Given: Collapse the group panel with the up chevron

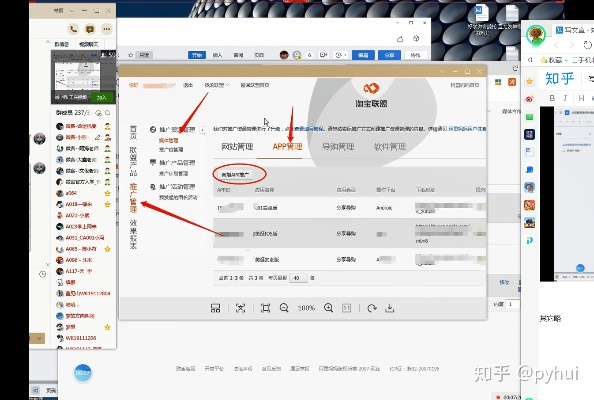Looking at the screenshot, I should click(48, 42).
